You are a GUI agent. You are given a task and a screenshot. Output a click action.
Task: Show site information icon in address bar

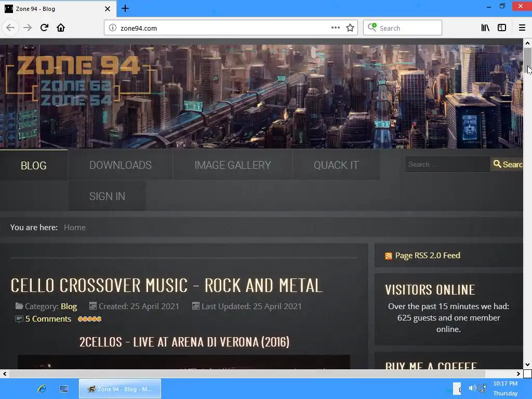coord(113,28)
